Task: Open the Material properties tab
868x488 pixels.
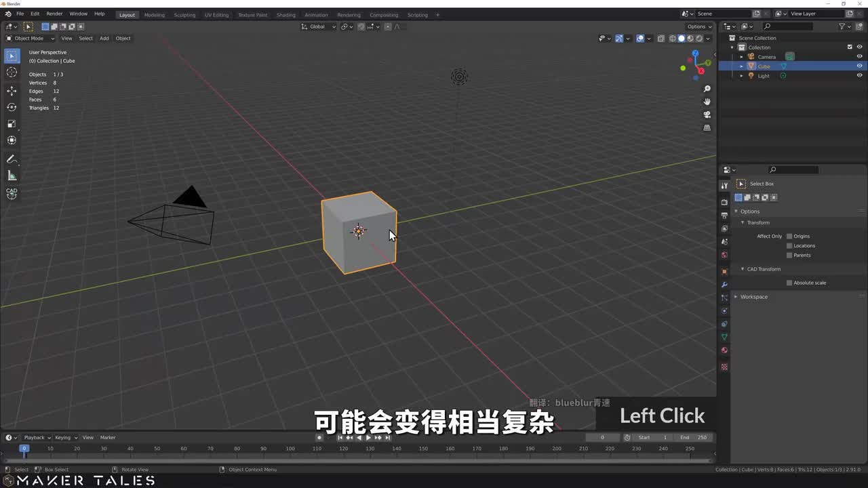Action: click(x=724, y=350)
